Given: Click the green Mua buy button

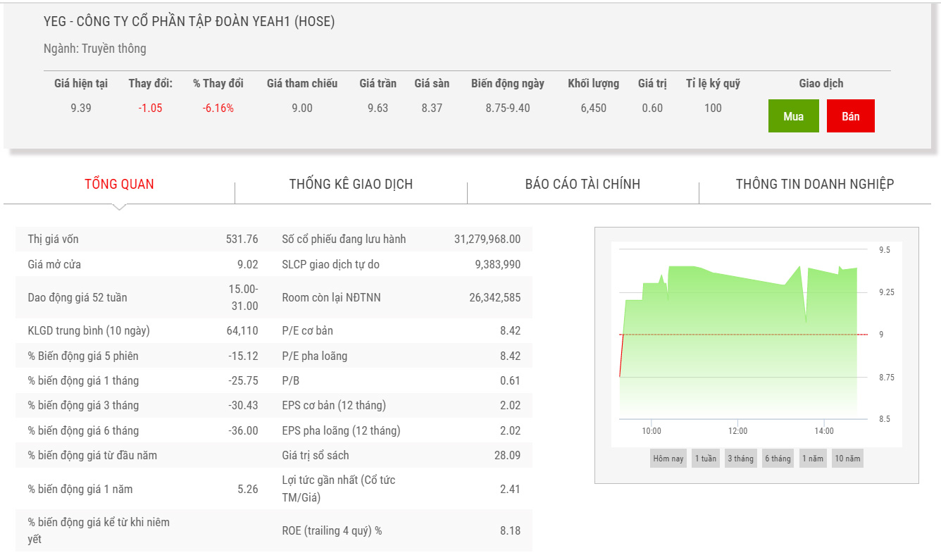Looking at the screenshot, I should [x=793, y=116].
